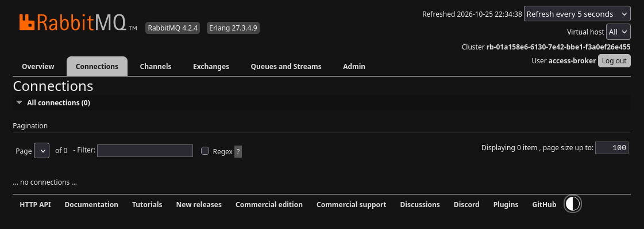Click the '... no connections ...' message

45,182
